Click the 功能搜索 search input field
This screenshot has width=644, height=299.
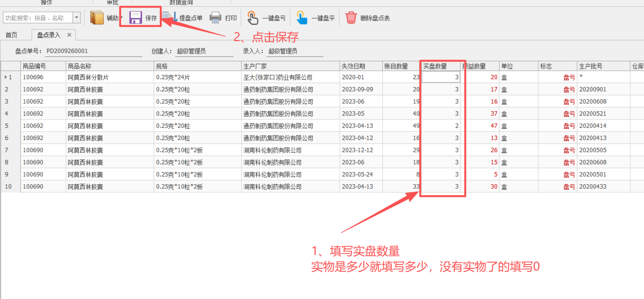click(x=38, y=18)
